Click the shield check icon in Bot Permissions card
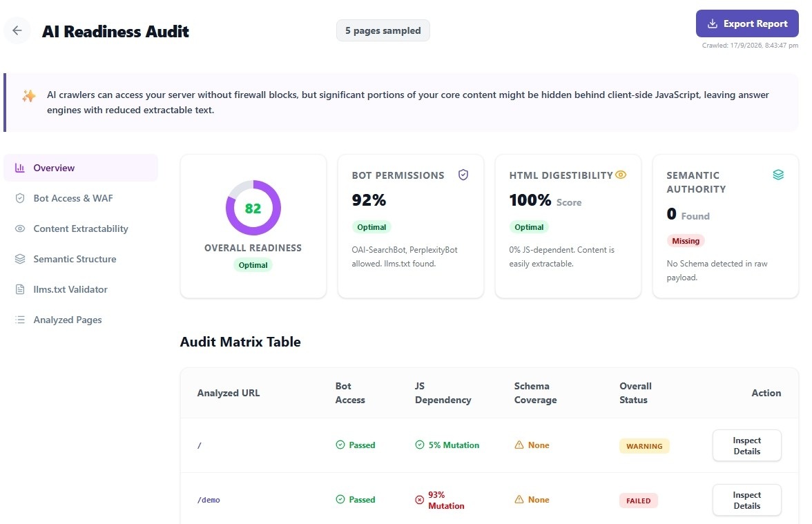812x524 pixels. [x=463, y=175]
